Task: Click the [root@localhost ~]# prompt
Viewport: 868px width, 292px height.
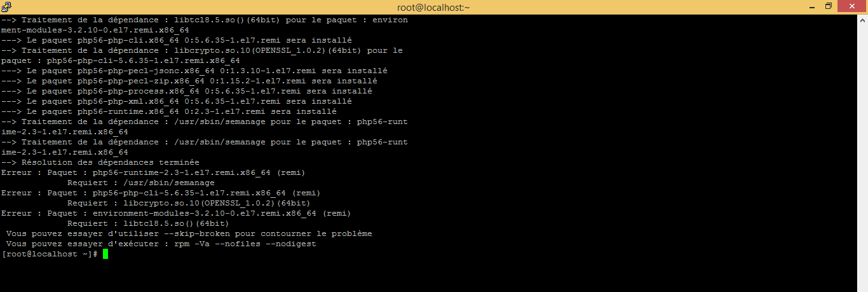Action: pyautogui.click(x=50, y=254)
